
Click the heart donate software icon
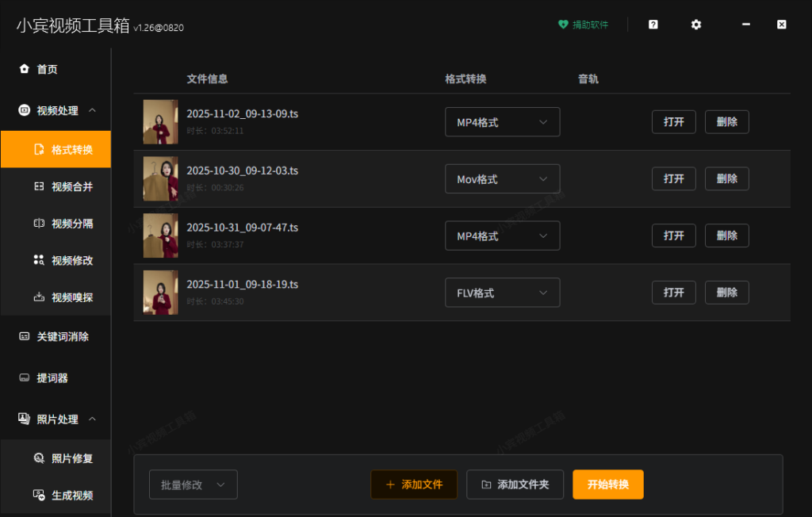pos(563,25)
